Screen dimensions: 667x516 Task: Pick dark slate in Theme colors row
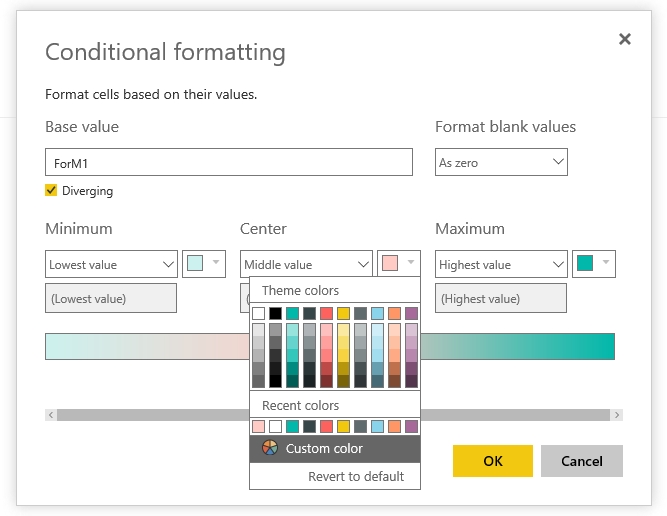(x=309, y=314)
